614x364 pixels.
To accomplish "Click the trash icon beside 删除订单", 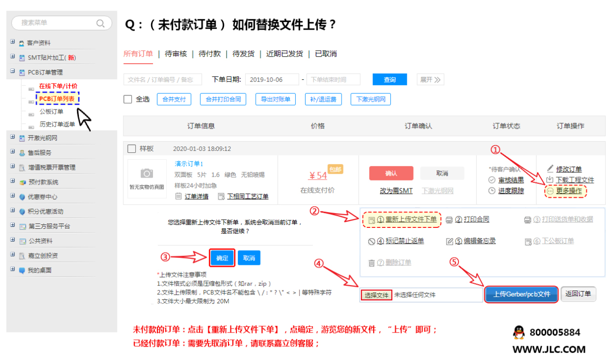I will click(x=372, y=263).
